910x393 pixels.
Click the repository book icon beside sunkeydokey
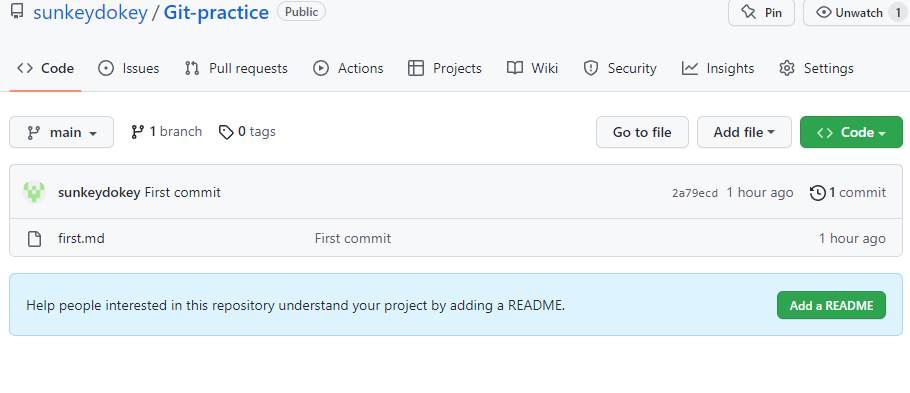[17, 12]
